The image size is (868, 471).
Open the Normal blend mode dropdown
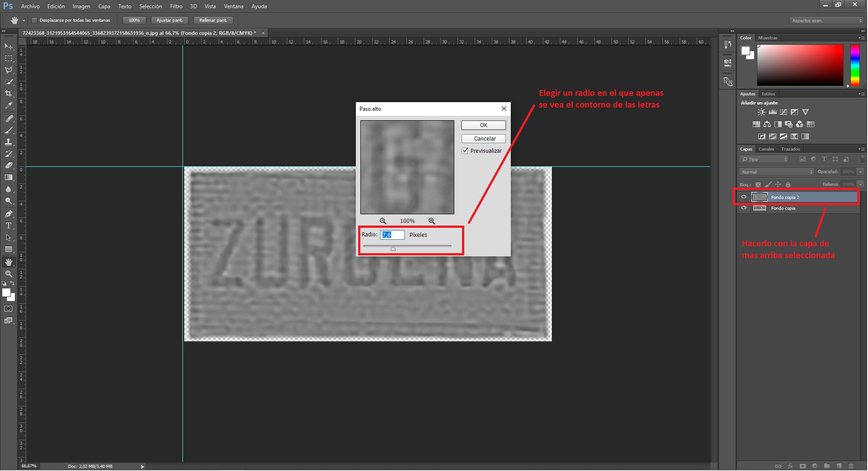pos(777,172)
